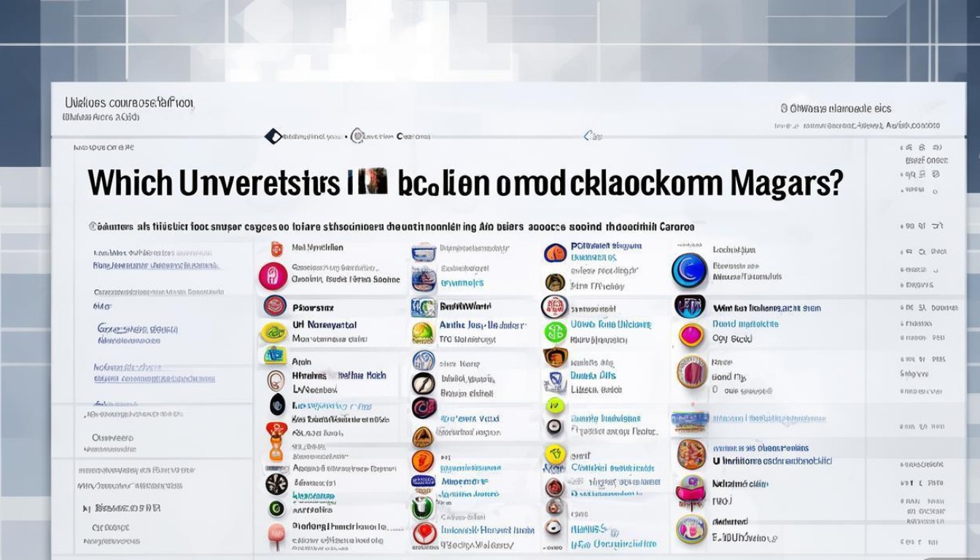This screenshot has height=560, width=980.
Task: Click the orange circle icon in third column top
Action: click(555, 253)
